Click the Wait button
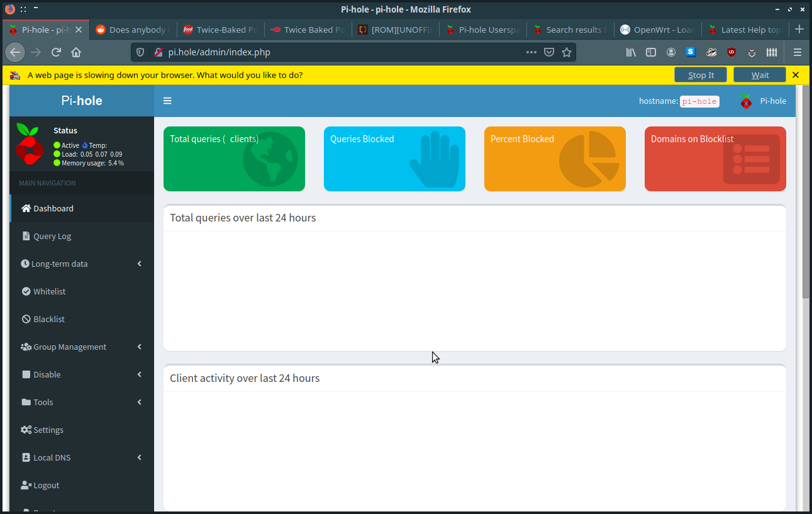Image resolution: width=812 pixels, height=514 pixels. pyautogui.click(x=760, y=75)
